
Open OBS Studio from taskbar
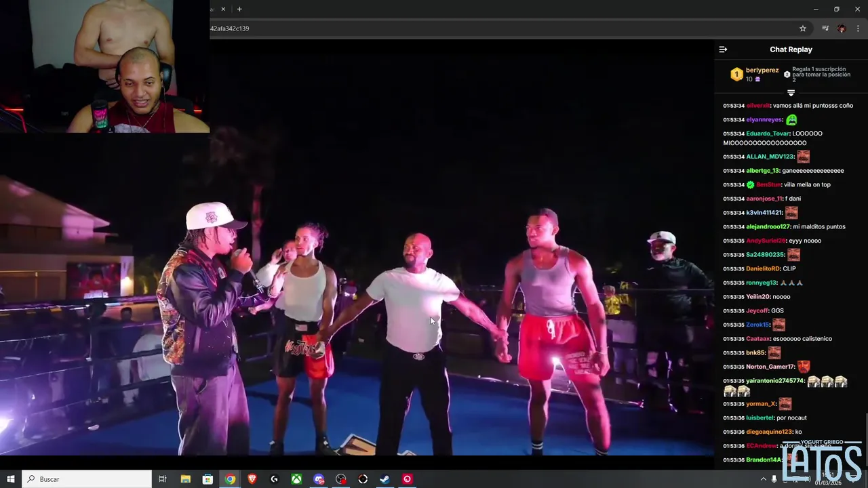click(340, 479)
